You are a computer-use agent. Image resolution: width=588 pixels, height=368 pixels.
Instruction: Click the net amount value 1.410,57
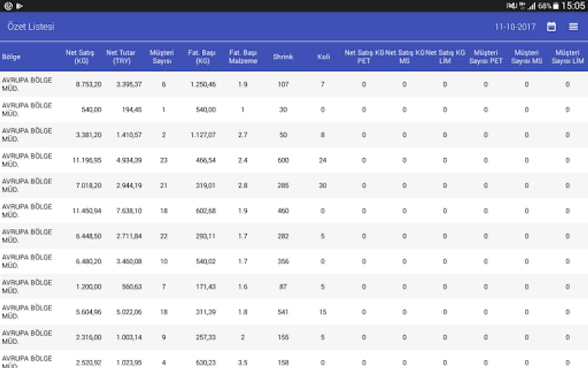(x=129, y=135)
